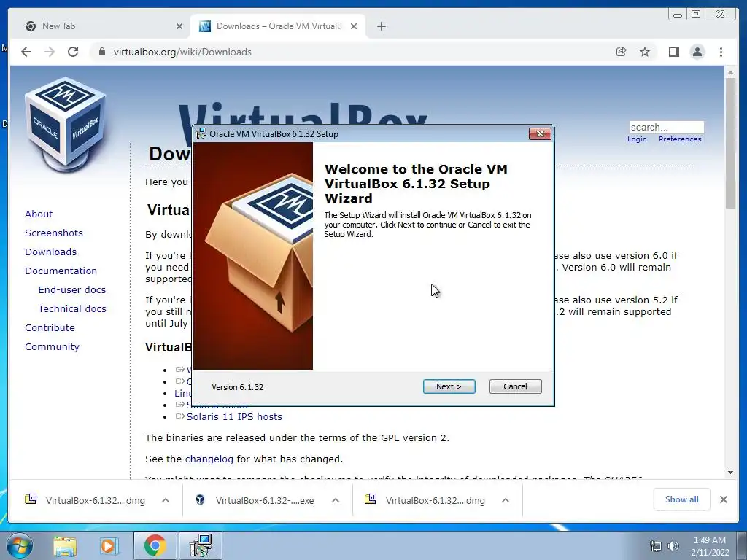Focus the website search field
This screenshot has width=747, height=560.
pyautogui.click(x=667, y=127)
